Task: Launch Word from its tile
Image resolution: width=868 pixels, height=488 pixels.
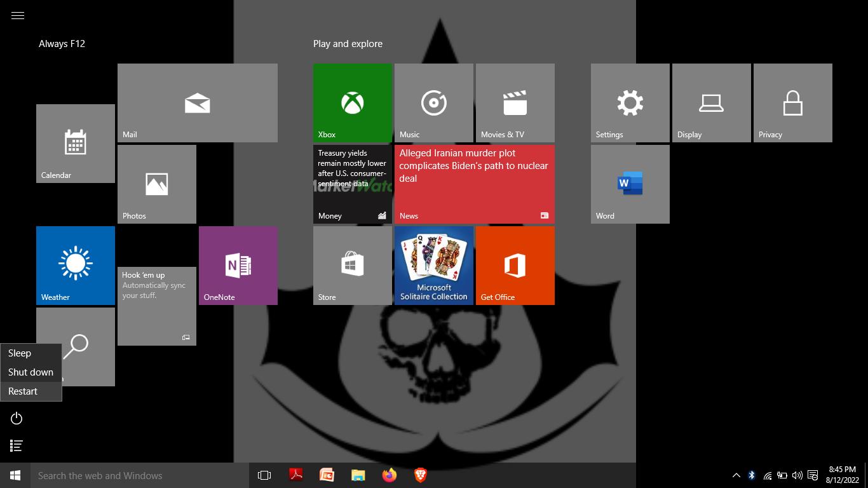Action: click(630, 184)
